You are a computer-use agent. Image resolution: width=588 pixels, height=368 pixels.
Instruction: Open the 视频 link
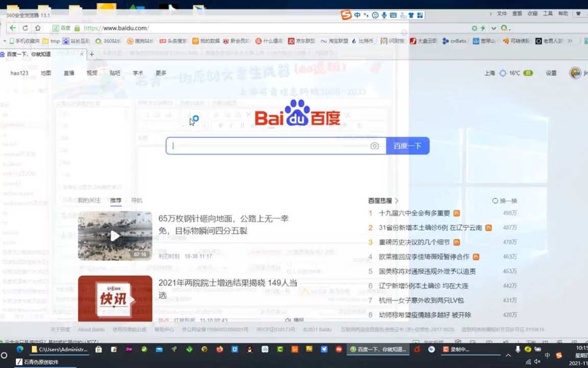pyautogui.click(x=92, y=73)
